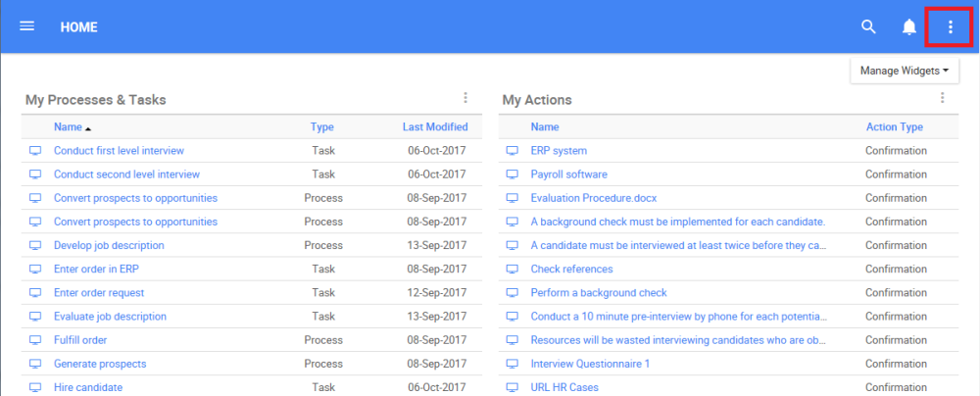Click the search magnifier icon
980x396 pixels.
coord(868,26)
